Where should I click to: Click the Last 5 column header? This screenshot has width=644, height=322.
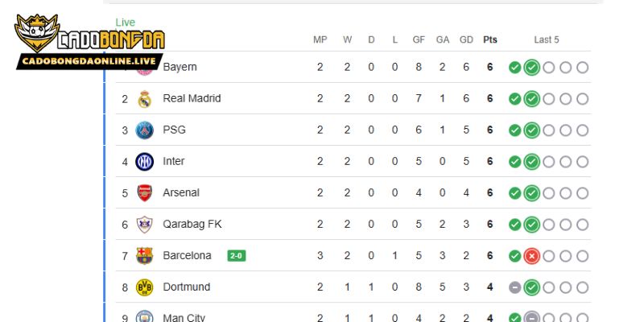(547, 39)
